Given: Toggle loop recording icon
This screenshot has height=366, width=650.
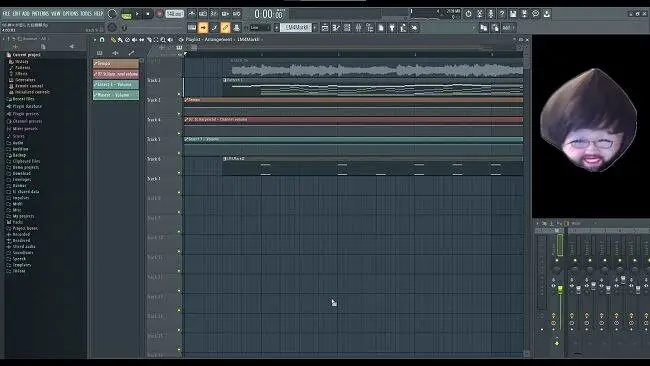Looking at the screenshot, I should point(236,14).
